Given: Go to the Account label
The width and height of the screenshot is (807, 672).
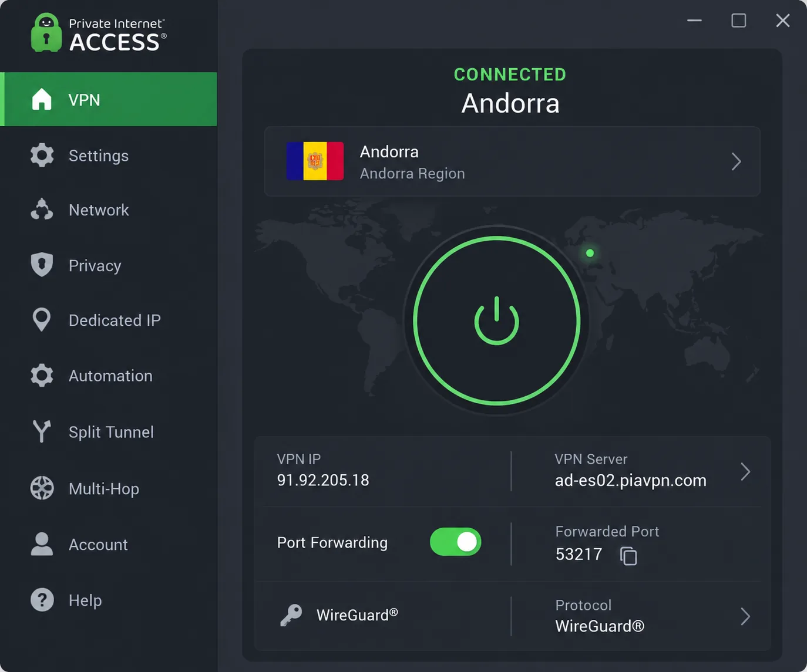Looking at the screenshot, I should pyautogui.click(x=98, y=545).
